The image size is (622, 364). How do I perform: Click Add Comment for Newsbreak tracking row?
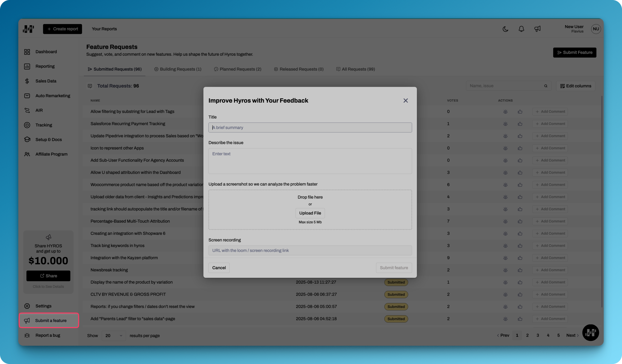[550, 270]
